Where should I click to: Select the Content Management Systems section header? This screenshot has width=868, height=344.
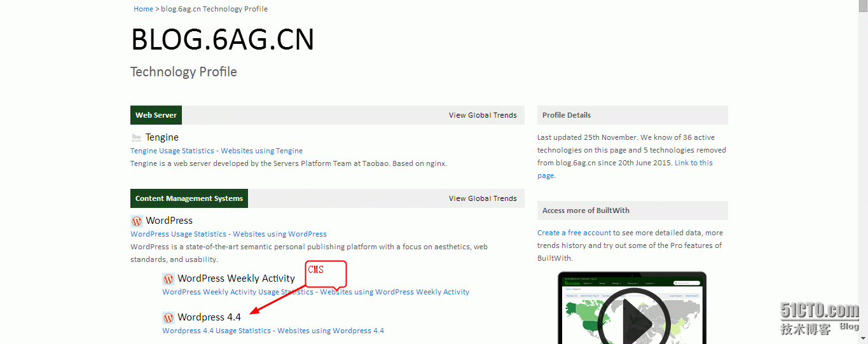coord(189,198)
